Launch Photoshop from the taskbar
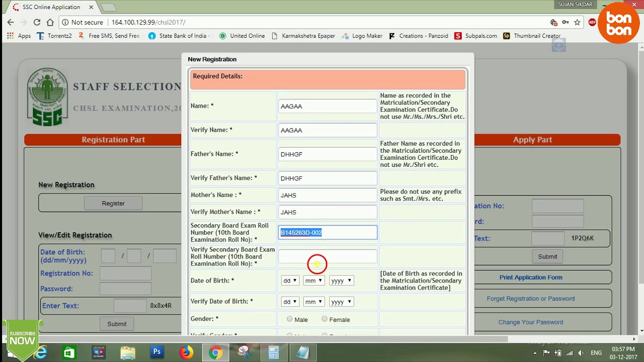The image size is (644, 362). (157, 352)
